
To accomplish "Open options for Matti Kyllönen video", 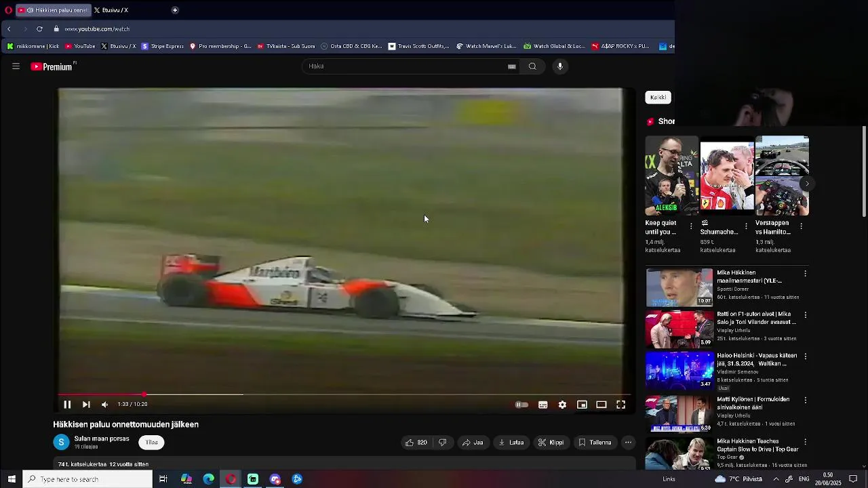I will click(806, 401).
